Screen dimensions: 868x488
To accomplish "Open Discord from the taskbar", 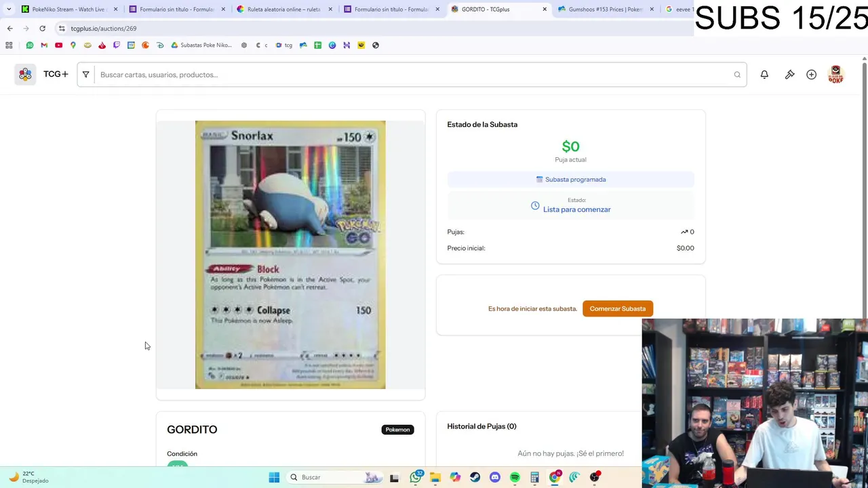I will coord(495,477).
